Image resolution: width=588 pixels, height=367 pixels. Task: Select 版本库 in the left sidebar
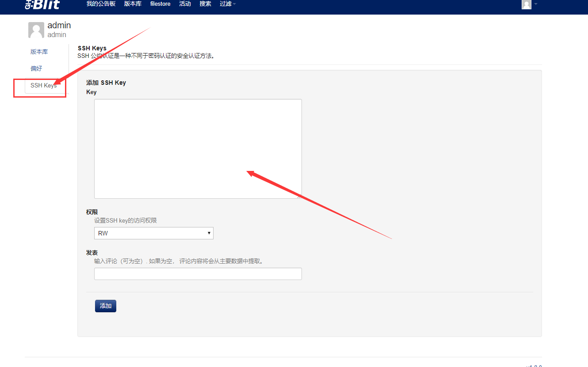[39, 52]
